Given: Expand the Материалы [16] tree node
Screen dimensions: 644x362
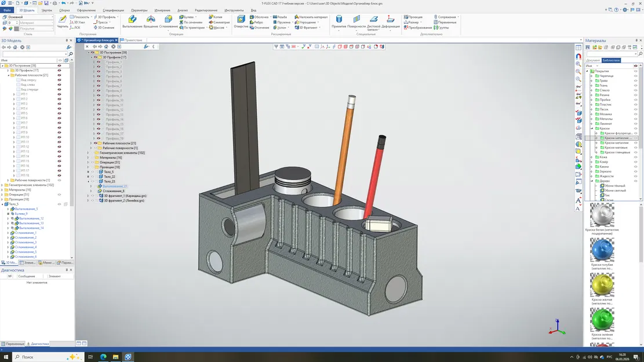Looking at the screenshot, I should (88, 158).
